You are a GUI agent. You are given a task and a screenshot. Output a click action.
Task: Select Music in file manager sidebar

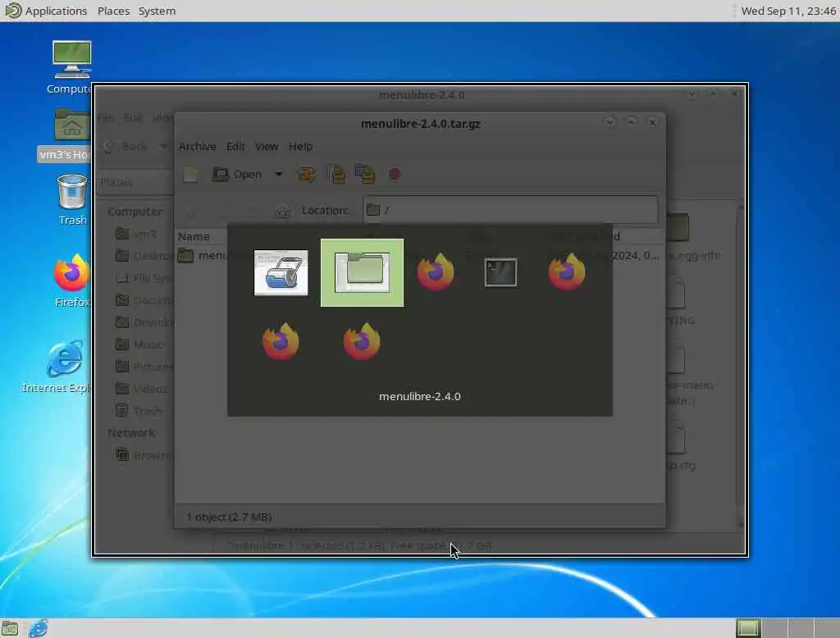[x=139, y=344]
